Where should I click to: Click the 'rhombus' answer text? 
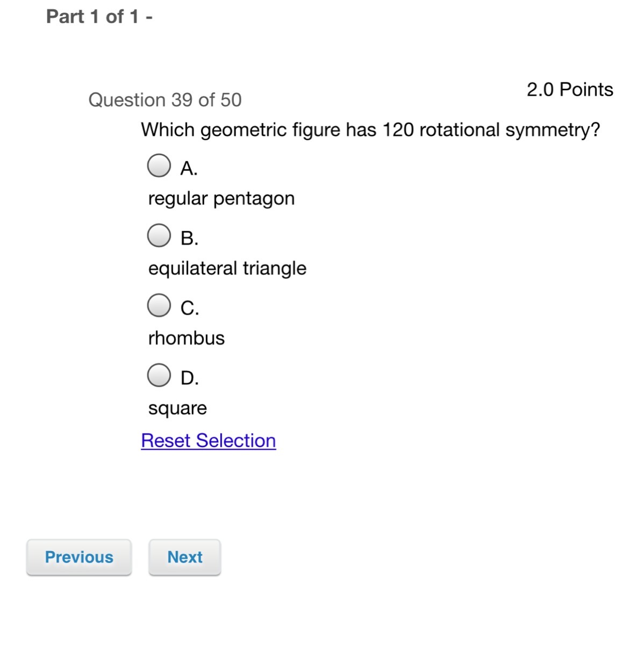[186, 338]
